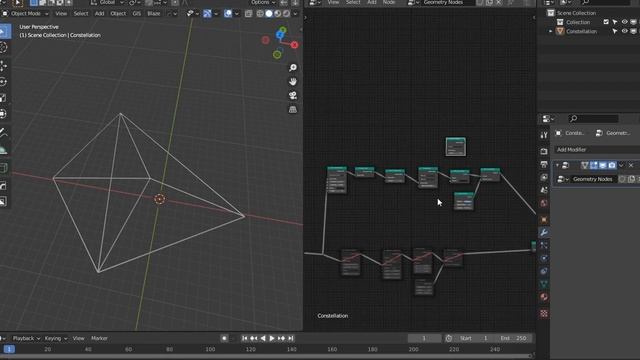Open the Object Data properties tab
Viewport: 640px width, 360px height.
coord(544,284)
